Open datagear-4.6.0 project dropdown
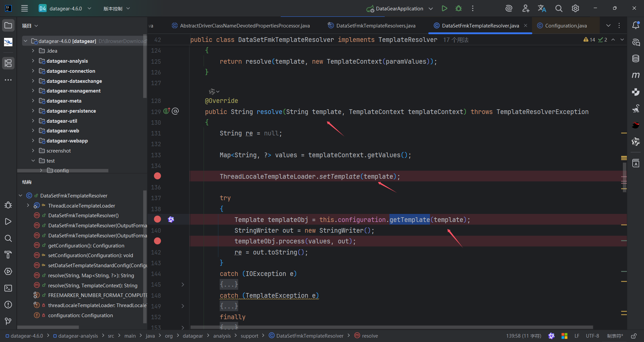The height and width of the screenshot is (342, 644). 65,8
